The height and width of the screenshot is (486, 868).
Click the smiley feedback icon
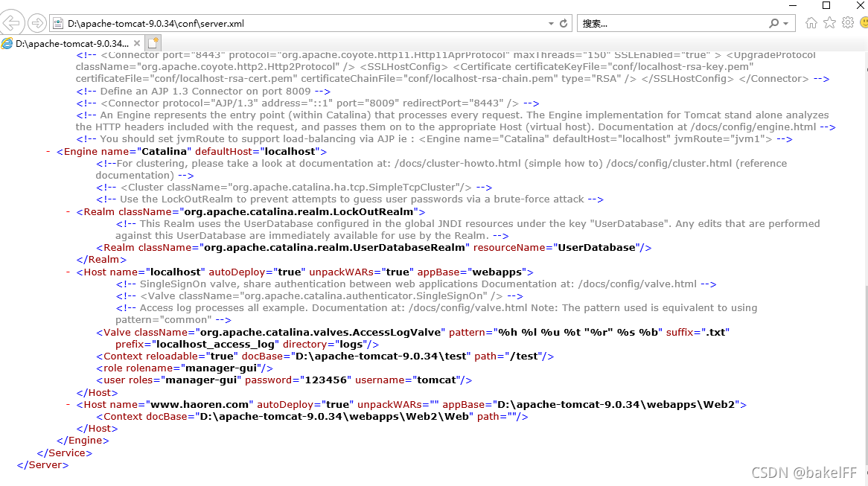(864, 22)
